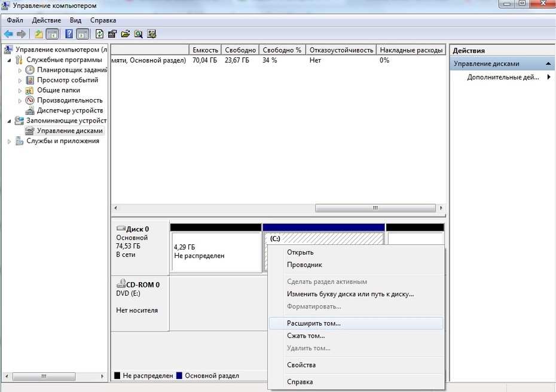The image size is (556, 392).
Task: Select Управление дисками in the left tree
Action: pos(70,131)
